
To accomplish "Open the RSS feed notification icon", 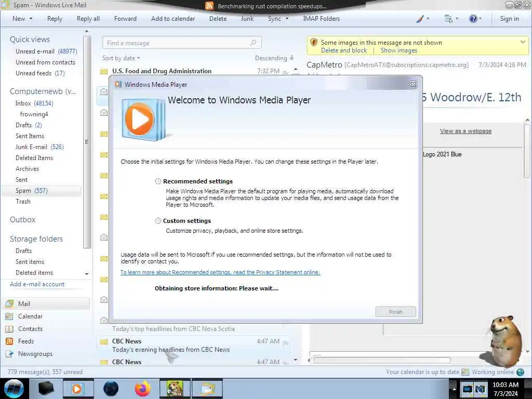I will pos(209,6).
